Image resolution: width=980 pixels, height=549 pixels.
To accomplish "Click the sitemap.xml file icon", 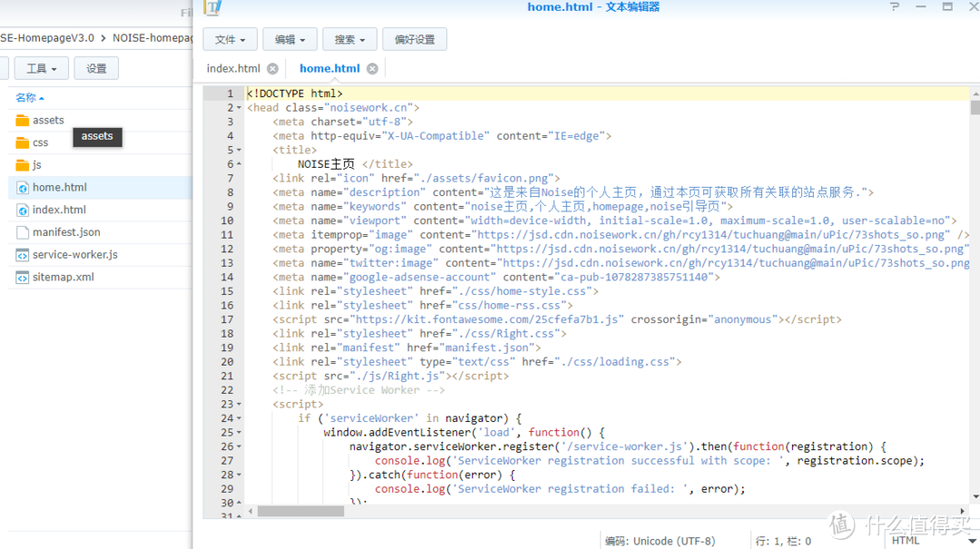I will [23, 278].
